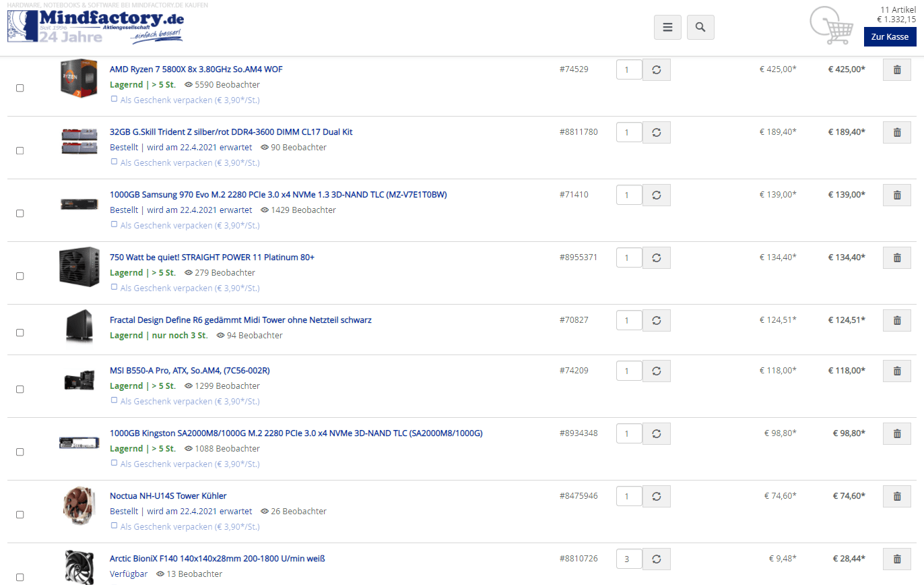Open AMD Ryzen 7 5800X product link
This screenshot has width=924, height=585.
(x=196, y=69)
